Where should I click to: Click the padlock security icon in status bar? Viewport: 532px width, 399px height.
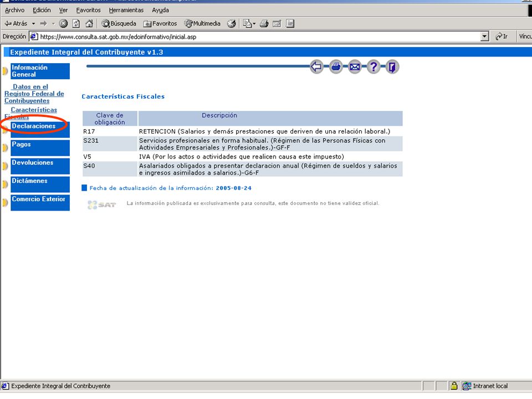coord(454,386)
